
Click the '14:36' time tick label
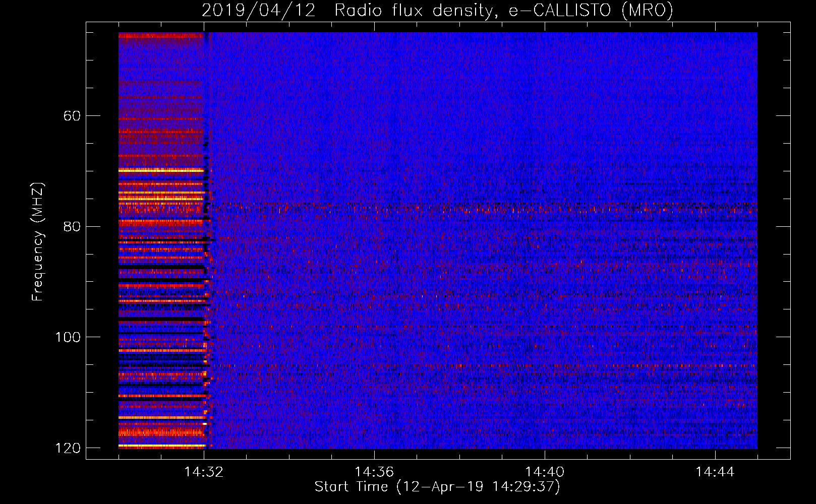click(x=374, y=472)
